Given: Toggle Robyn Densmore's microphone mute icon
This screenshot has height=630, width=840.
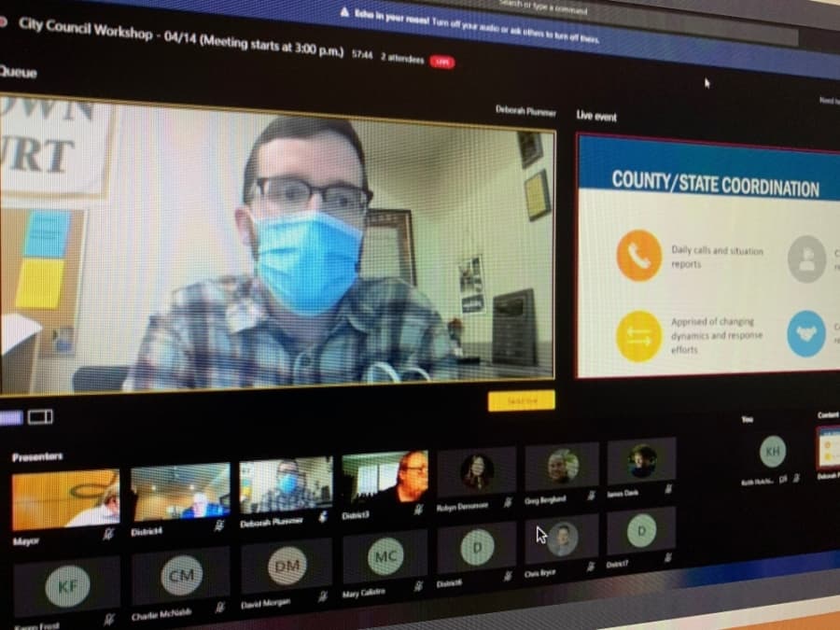Looking at the screenshot, I should click(x=508, y=502).
